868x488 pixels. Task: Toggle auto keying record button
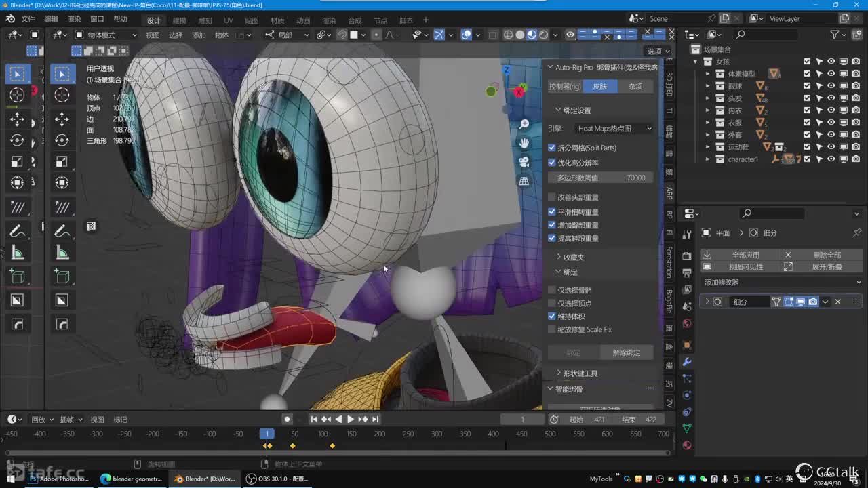[288, 420]
